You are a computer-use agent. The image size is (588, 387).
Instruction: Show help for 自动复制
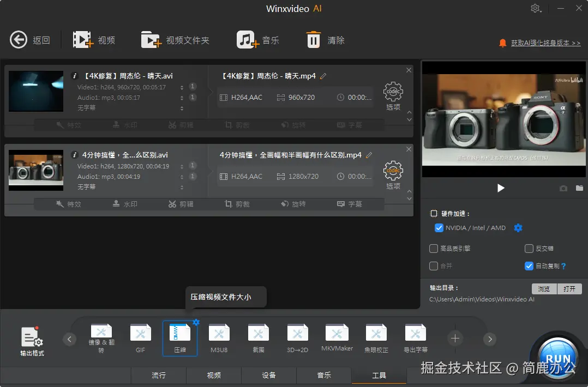tap(563, 266)
